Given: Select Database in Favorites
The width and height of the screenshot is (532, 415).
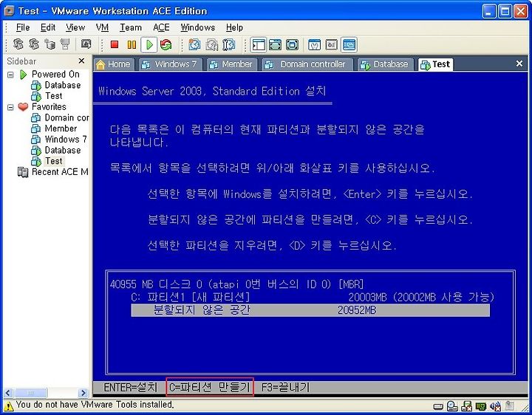Looking at the screenshot, I should click(x=56, y=151).
